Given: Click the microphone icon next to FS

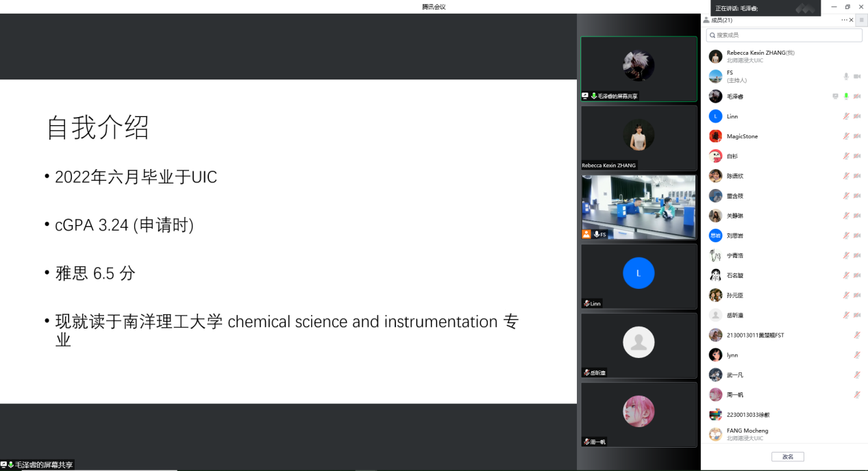Looking at the screenshot, I should click(x=846, y=77).
